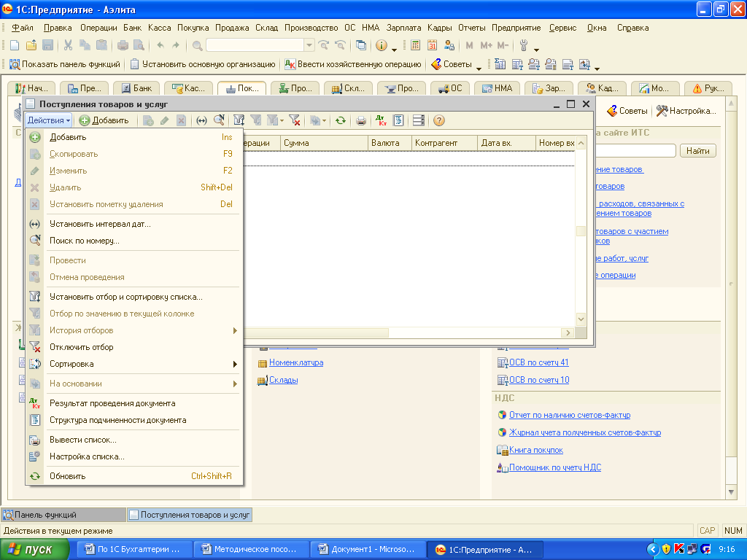The height and width of the screenshot is (560, 747).
Task: Click the disable filter toolbar icon
Action: (x=295, y=120)
